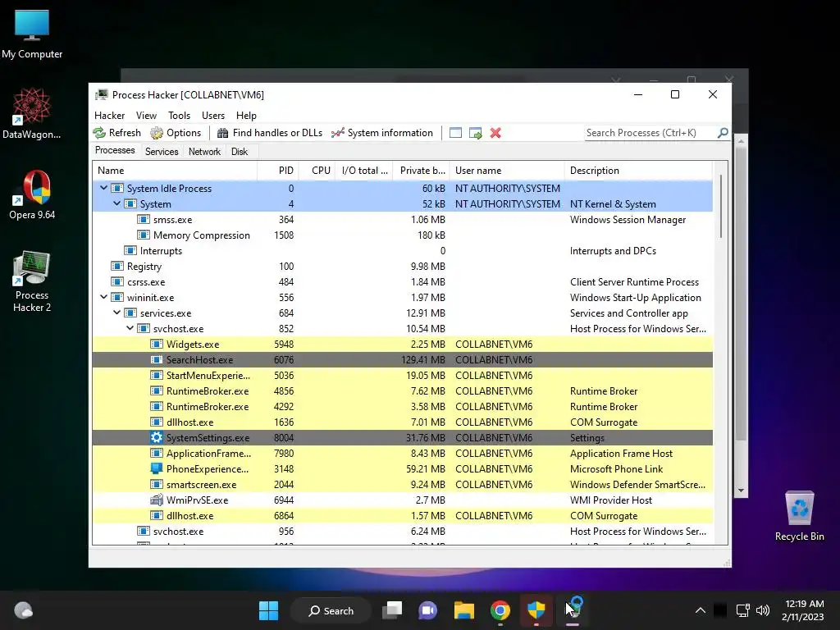Open the Windows Start button
Image resolution: width=840 pixels, height=630 pixels.
point(268,610)
